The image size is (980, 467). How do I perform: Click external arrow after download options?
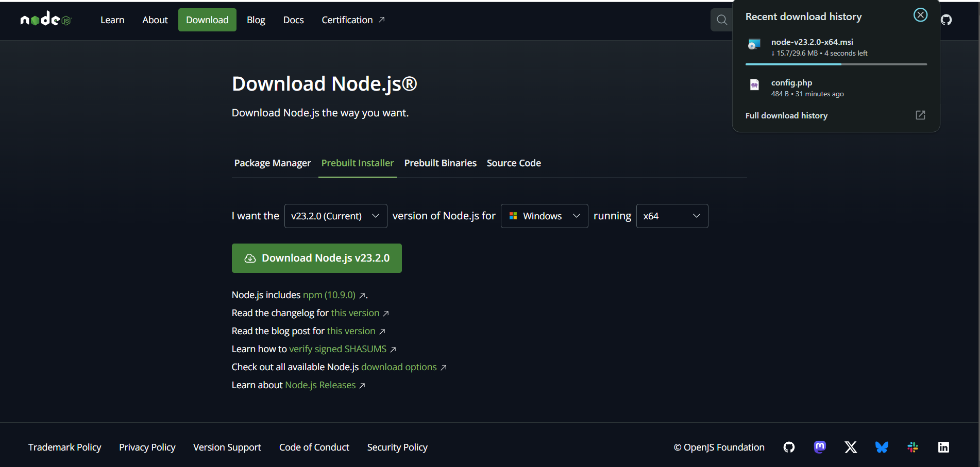[x=444, y=368]
